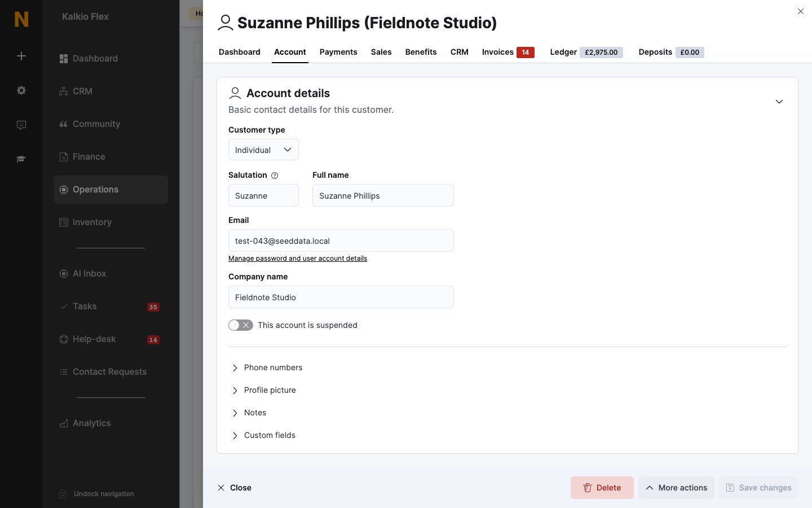812x508 pixels.
Task: Open the Benefits tab
Action: point(421,52)
